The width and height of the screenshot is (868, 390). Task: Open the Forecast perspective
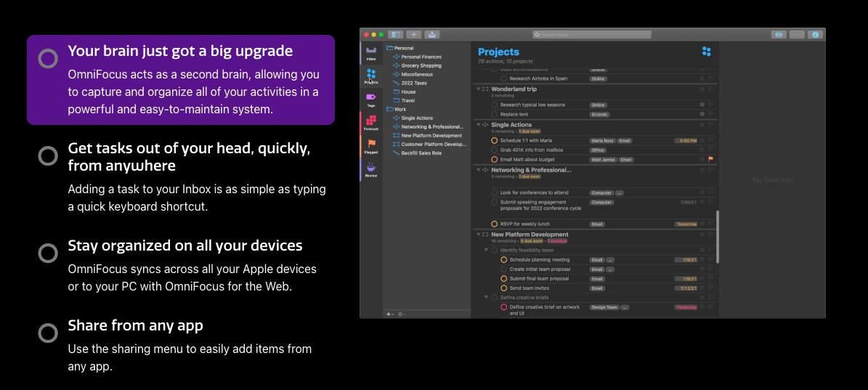coord(371,123)
